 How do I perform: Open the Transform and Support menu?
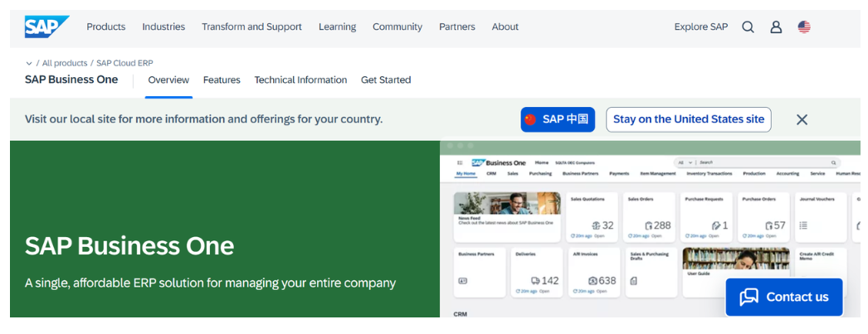[x=251, y=27]
